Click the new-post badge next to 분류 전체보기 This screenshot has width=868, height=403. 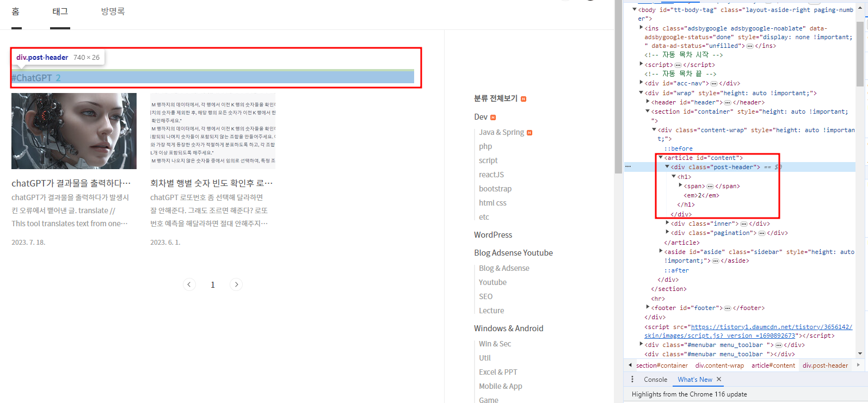524,99
